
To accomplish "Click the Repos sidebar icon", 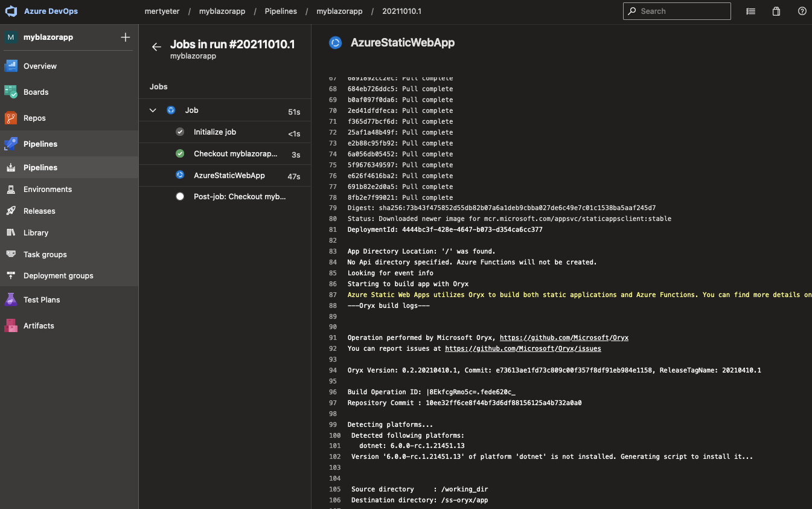I will tap(11, 118).
